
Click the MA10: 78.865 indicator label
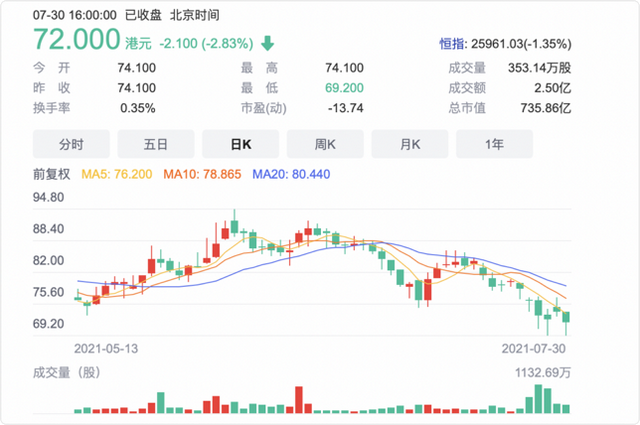202,174
